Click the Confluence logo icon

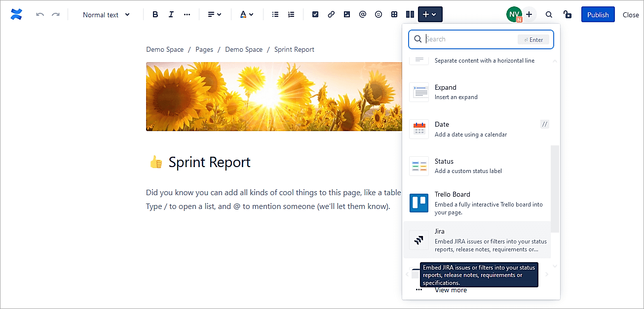pyautogui.click(x=16, y=15)
